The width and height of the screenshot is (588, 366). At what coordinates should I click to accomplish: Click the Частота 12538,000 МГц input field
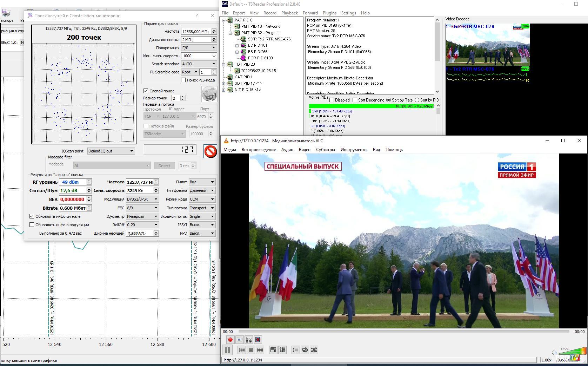(196, 32)
